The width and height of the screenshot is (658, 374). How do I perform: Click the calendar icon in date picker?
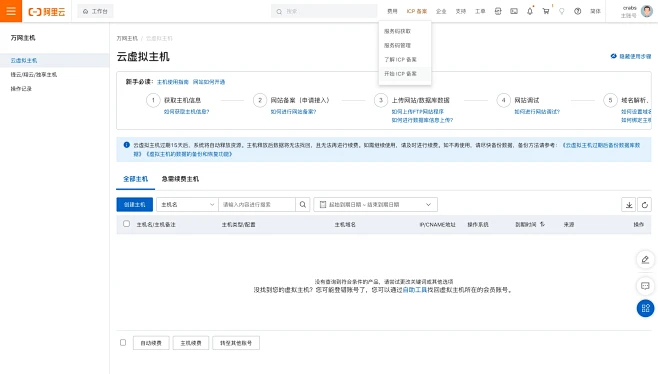(x=323, y=204)
